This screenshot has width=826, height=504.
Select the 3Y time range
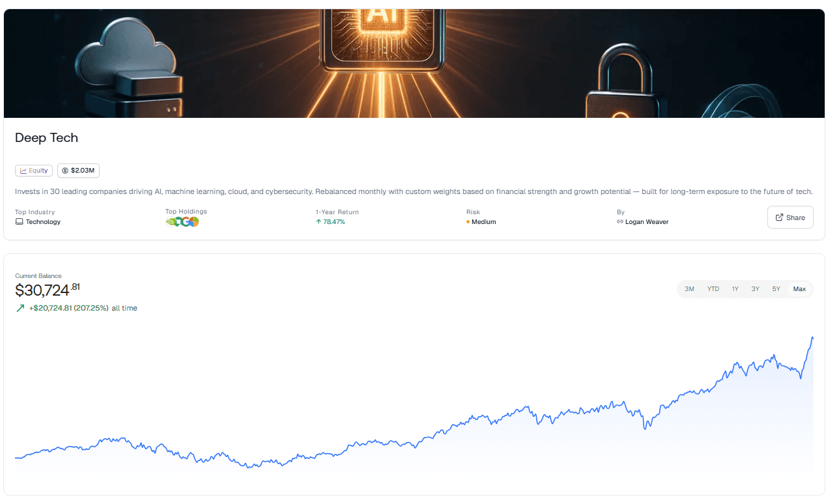(755, 289)
